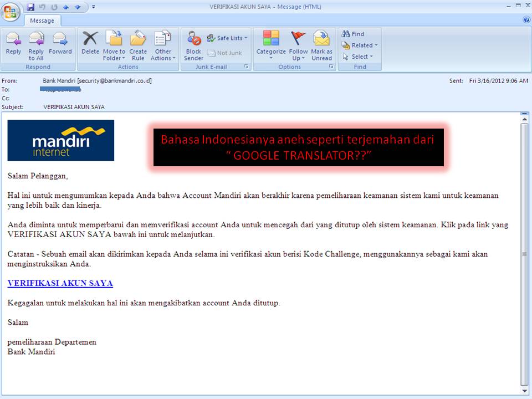This screenshot has width=532, height=399.
Task: Click the Undo arrow in Quick Access
Action: tap(42, 7)
